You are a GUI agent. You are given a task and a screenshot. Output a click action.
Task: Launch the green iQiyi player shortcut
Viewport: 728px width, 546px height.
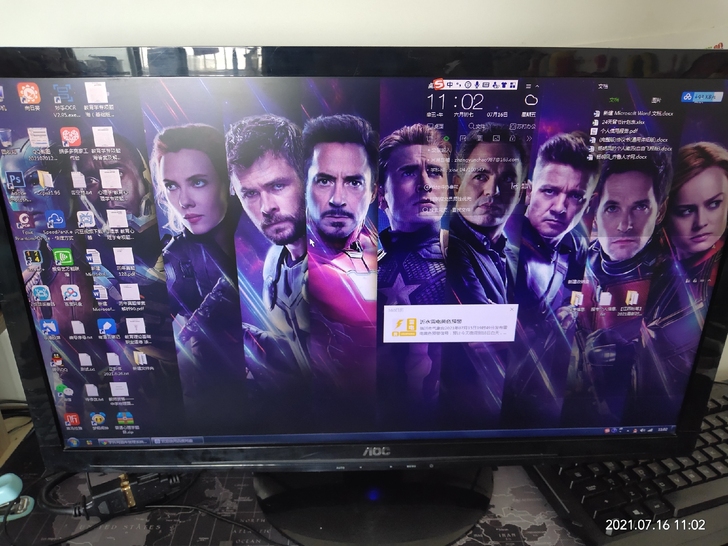pos(63,257)
